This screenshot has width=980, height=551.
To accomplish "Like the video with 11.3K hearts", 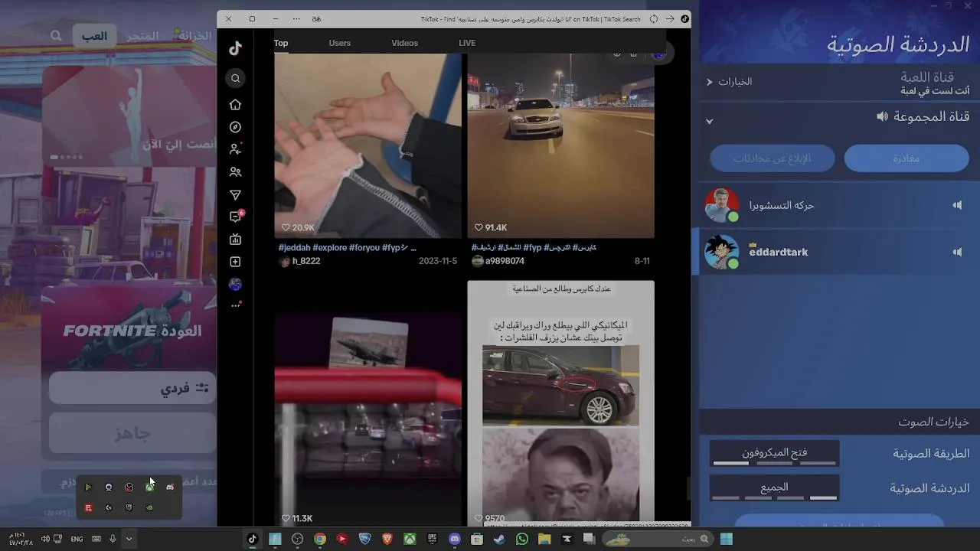I will [286, 518].
